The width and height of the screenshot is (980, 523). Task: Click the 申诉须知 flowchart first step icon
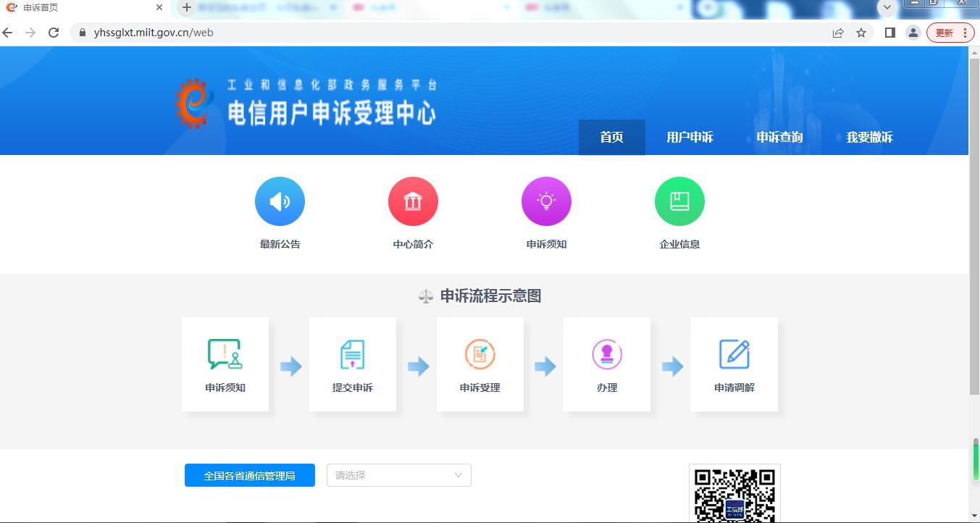tap(225, 355)
